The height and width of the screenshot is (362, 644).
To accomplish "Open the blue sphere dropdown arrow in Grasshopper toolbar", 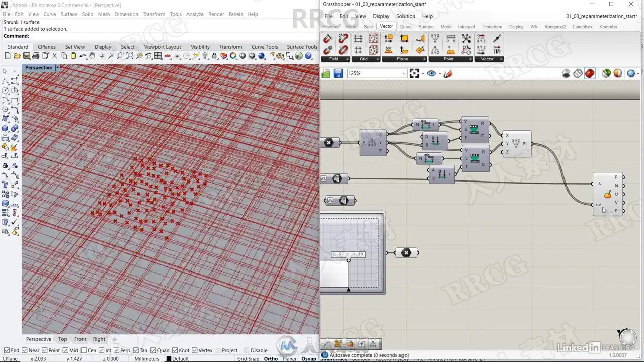I will click(638, 74).
